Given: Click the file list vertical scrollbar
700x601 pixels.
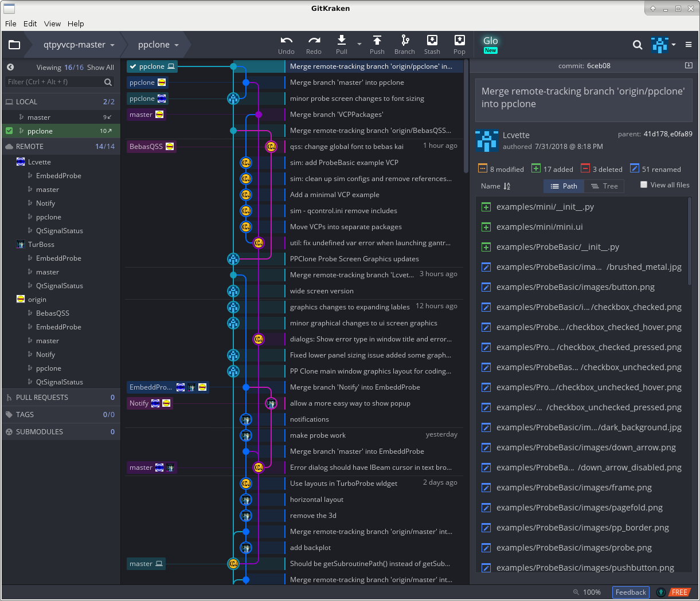Looking at the screenshot, I should pyautogui.click(x=690, y=241).
